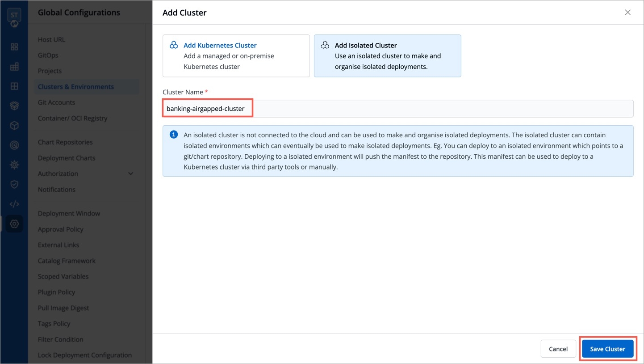
Task: Open Clusters & Environments settings
Action: click(87, 87)
